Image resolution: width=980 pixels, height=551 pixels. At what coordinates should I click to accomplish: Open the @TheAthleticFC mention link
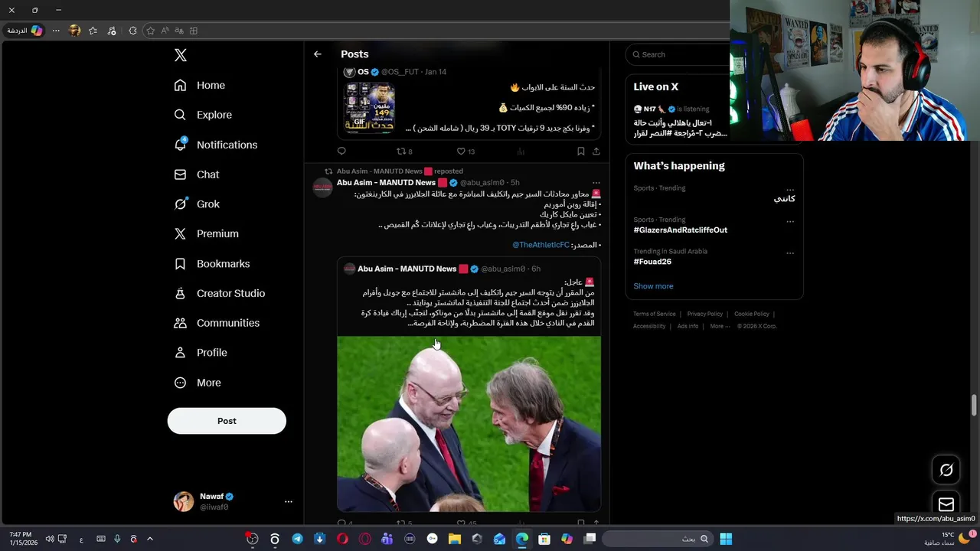(x=541, y=245)
